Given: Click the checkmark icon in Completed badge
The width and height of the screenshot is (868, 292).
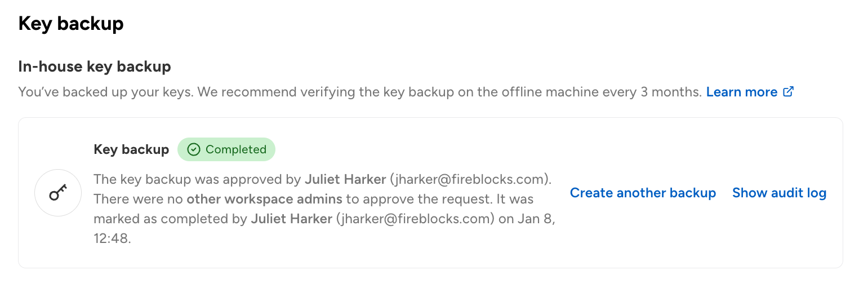Looking at the screenshot, I should click(194, 149).
